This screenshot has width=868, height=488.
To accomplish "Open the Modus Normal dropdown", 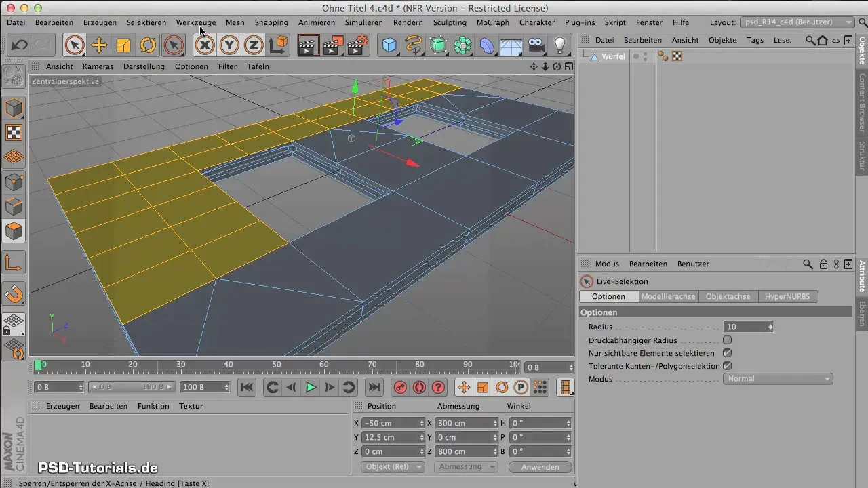I will [778, 379].
